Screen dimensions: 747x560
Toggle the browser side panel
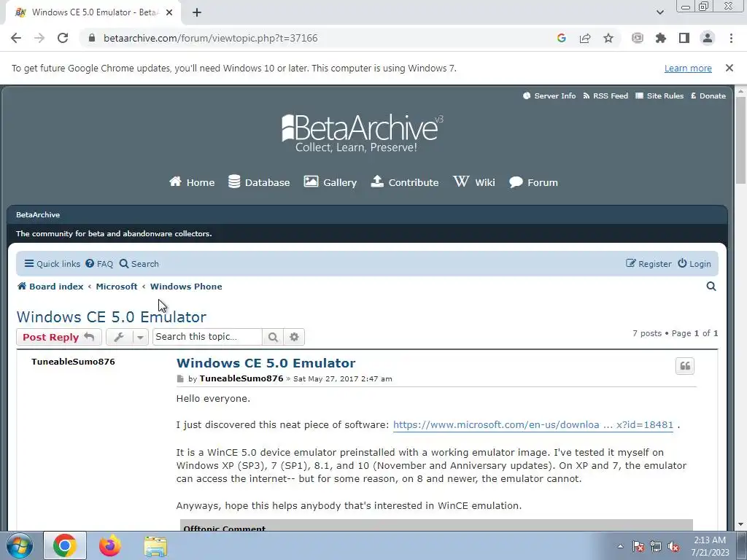coord(684,38)
